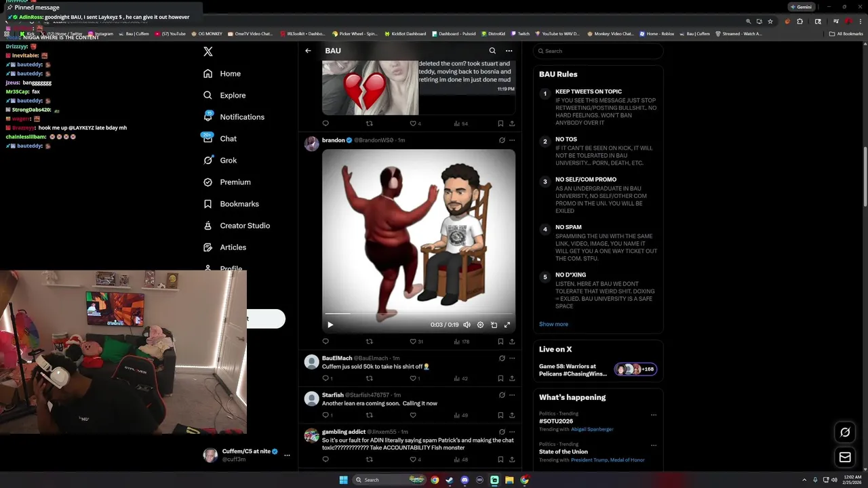Repost Starfish's post
This screenshot has width=868, height=488.
pos(370,415)
